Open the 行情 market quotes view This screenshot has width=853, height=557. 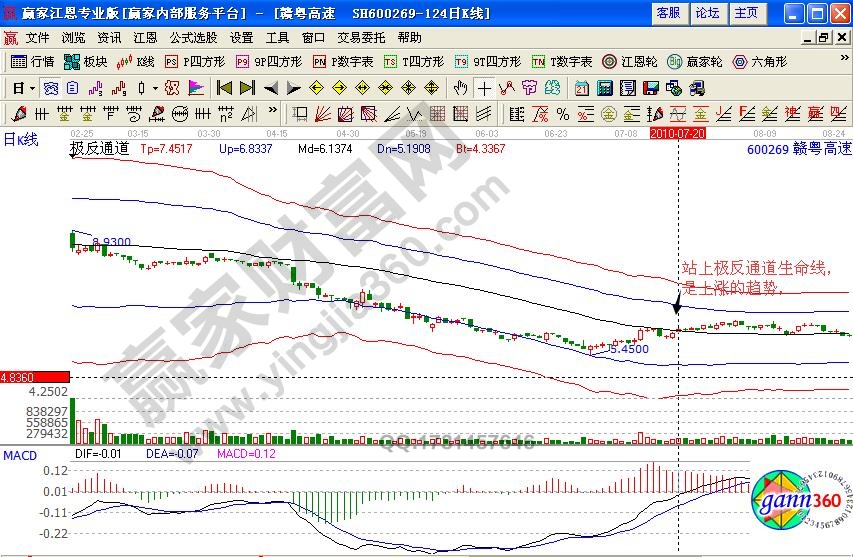tap(32, 61)
